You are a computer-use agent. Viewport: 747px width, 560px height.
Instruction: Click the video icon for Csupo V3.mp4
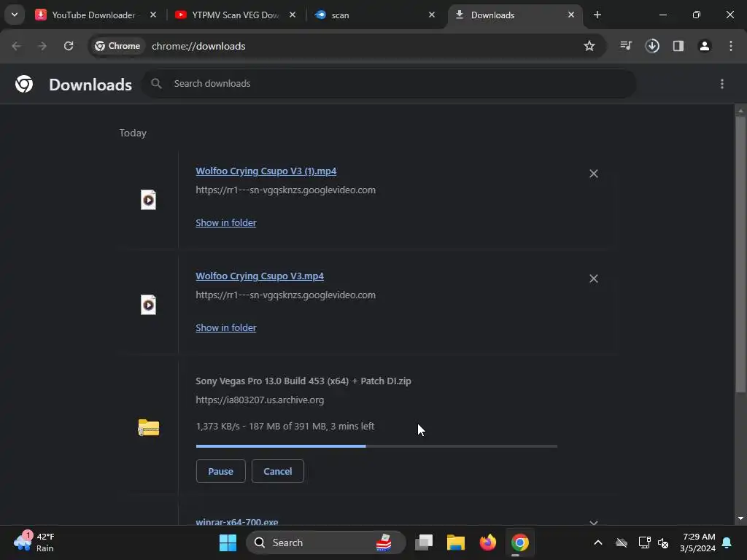click(148, 305)
